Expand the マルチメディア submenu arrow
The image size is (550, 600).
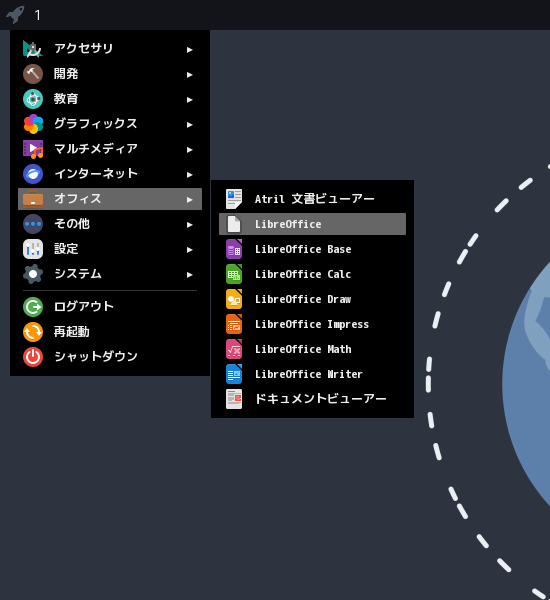189,150
